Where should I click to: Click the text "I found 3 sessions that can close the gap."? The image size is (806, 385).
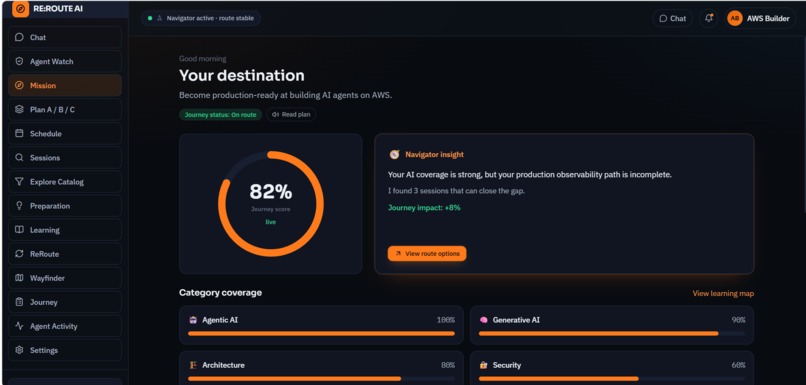(x=456, y=191)
